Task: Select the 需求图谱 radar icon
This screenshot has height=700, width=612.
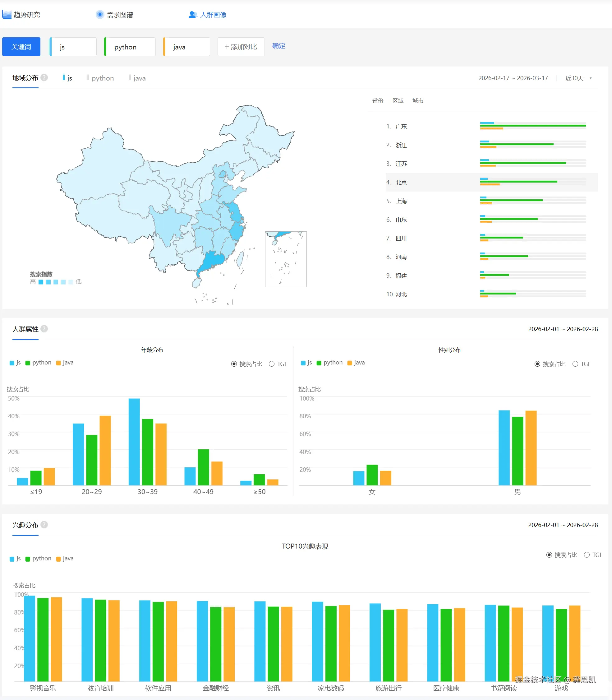Action: click(99, 14)
